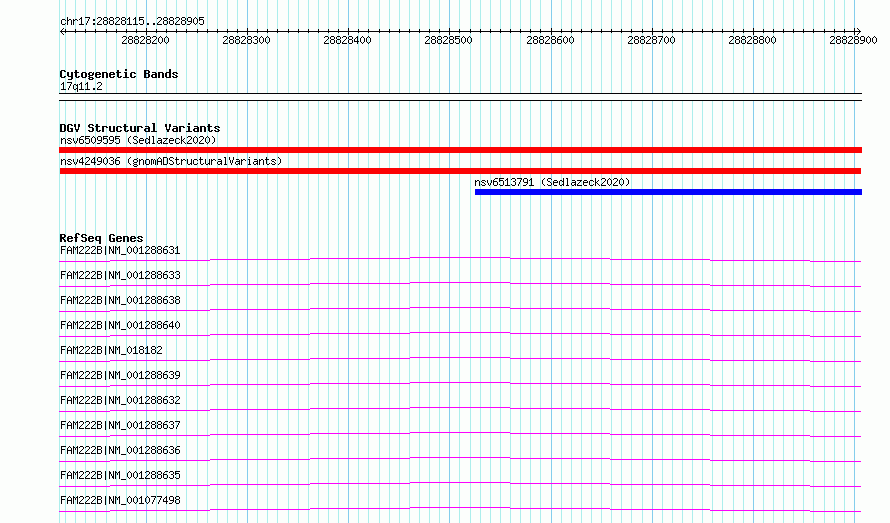Select the Cytogenetic Bands track title
The width and height of the screenshot is (890, 523).
(119, 74)
